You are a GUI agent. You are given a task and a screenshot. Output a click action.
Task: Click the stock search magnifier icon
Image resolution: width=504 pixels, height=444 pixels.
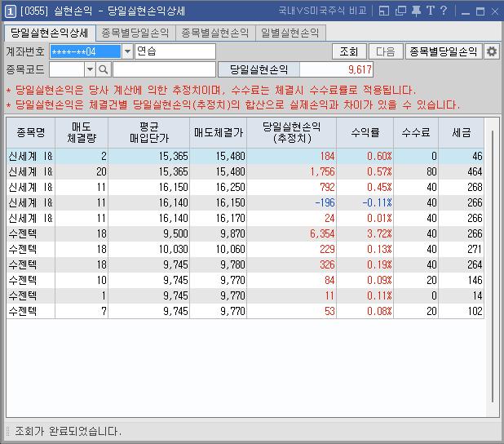[104, 69]
